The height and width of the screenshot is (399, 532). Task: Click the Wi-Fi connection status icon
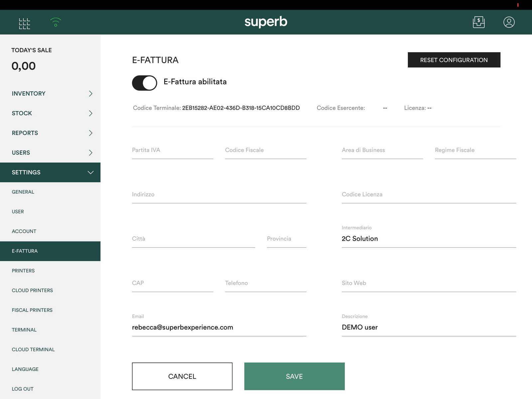[x=56, y=22]
